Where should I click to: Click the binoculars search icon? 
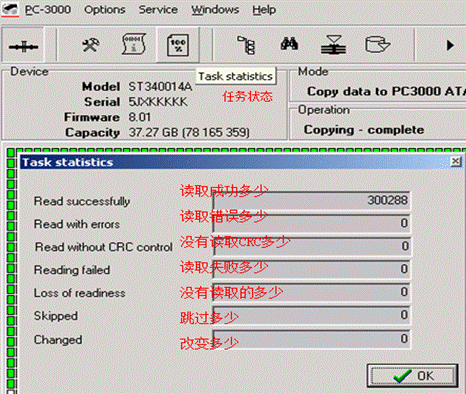point(289,44)
